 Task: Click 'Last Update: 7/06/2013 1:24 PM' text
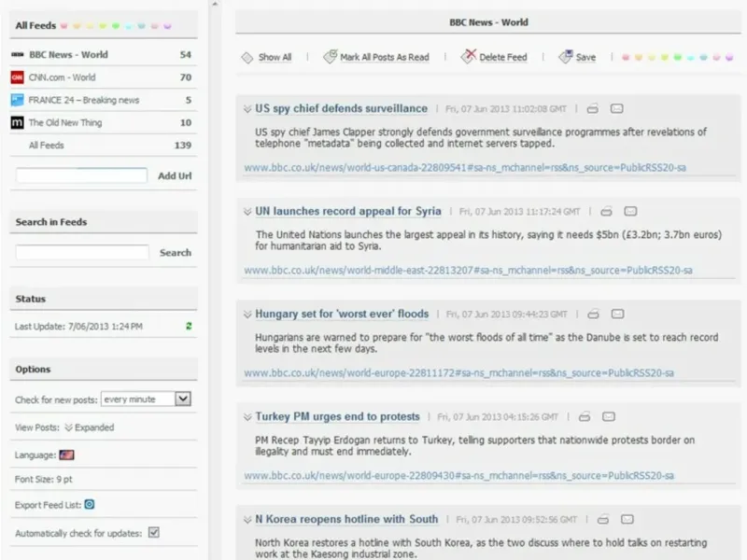click(78, 327)
